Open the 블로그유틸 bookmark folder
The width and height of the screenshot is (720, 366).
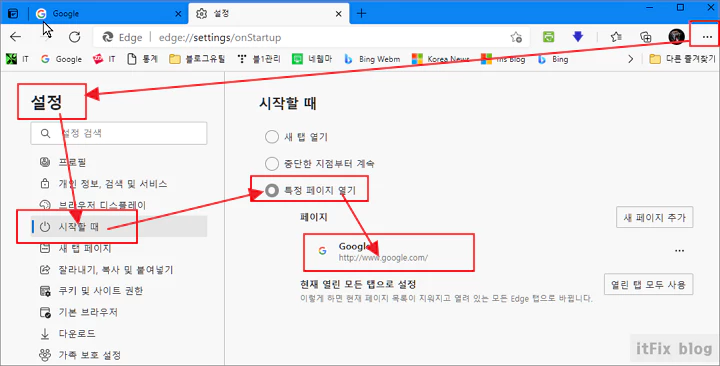197,59
